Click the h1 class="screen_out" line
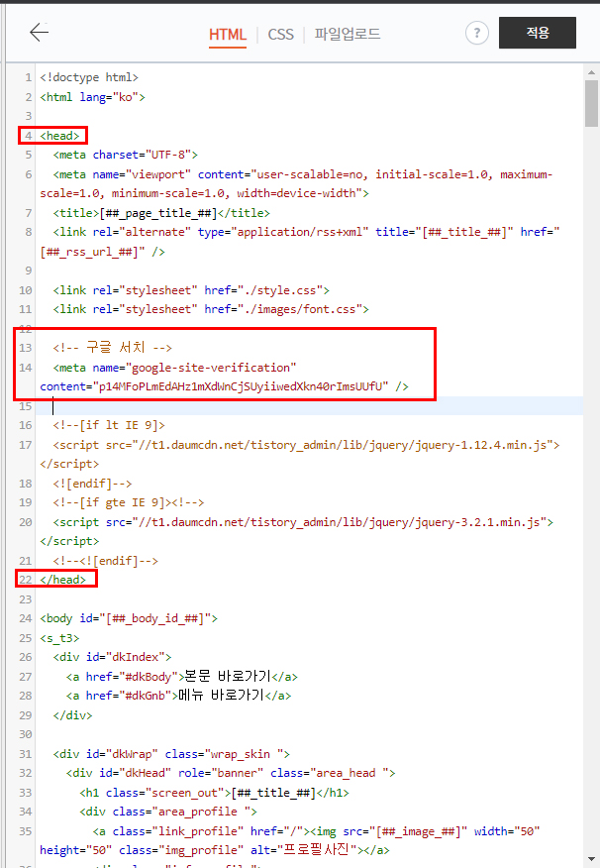 [215, 793]
